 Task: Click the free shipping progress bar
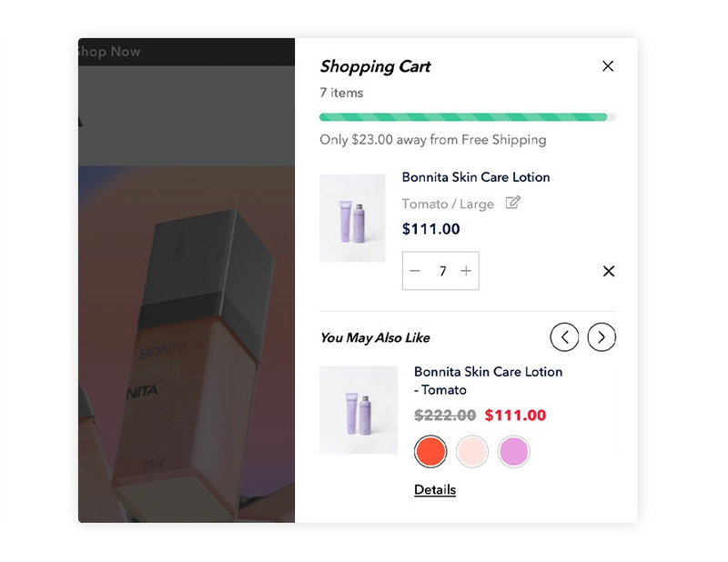pos(466,116)
